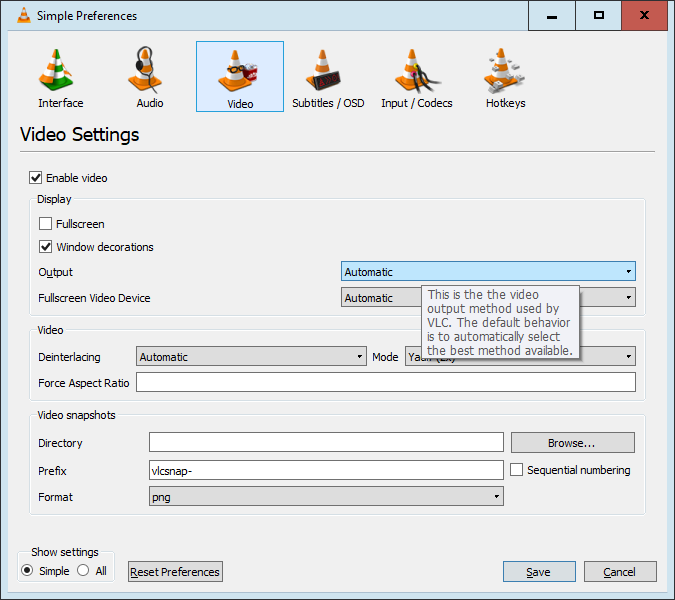This screenshot has width=675, height=600.
Task: Open Subtitles / OSD preferences
Action: (328, 77)
